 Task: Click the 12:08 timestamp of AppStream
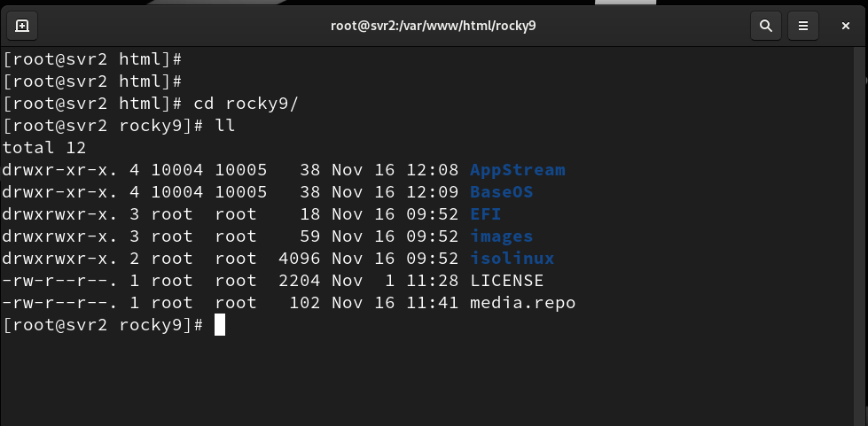coord(436,170)
